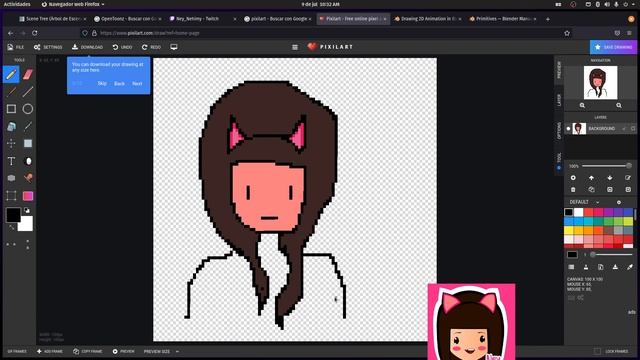
Task: Select the Rectangle shape tool
Action: (11, 109)
